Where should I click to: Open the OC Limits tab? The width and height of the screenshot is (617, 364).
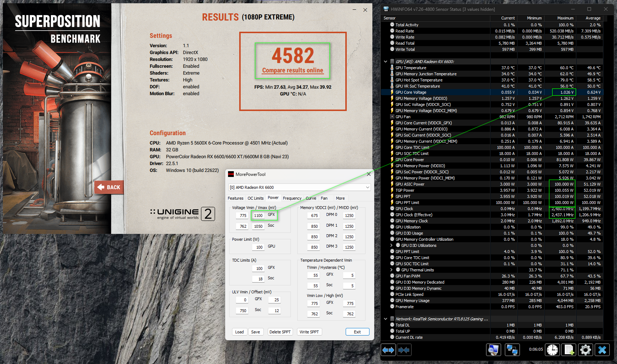(255, 198)
